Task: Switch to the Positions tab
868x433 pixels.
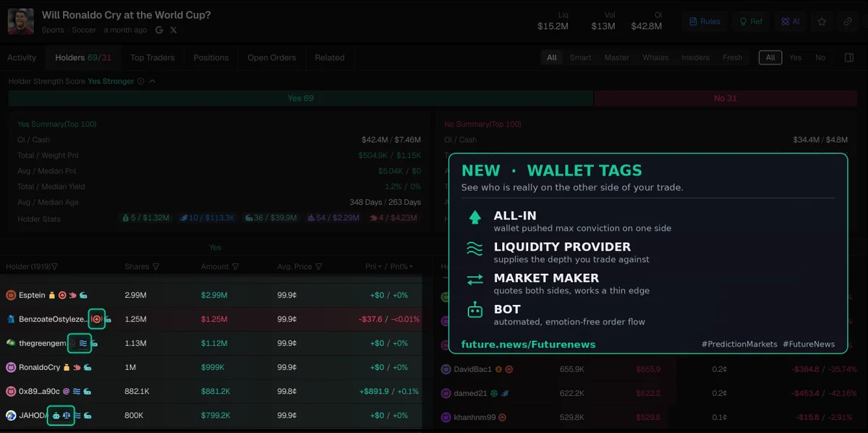Action: [x=211, y=57]
